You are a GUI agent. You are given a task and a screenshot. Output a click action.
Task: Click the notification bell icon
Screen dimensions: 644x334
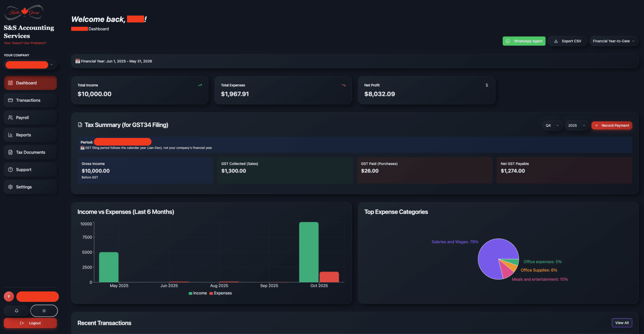click(17, 311)
